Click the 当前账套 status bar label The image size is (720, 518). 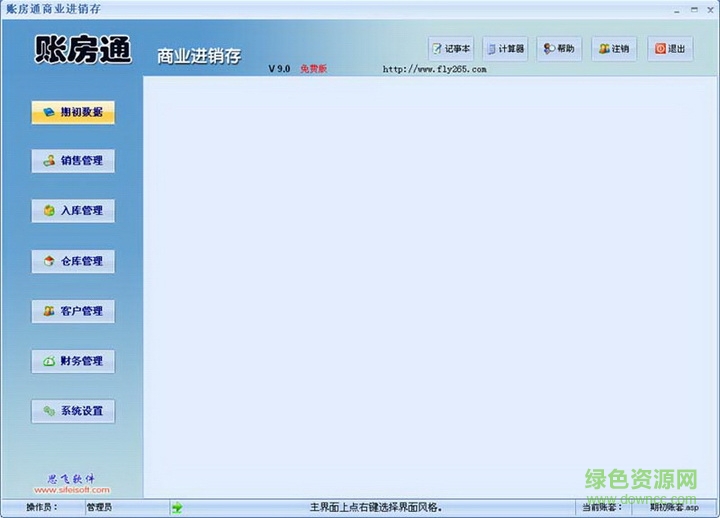point(602,507)
